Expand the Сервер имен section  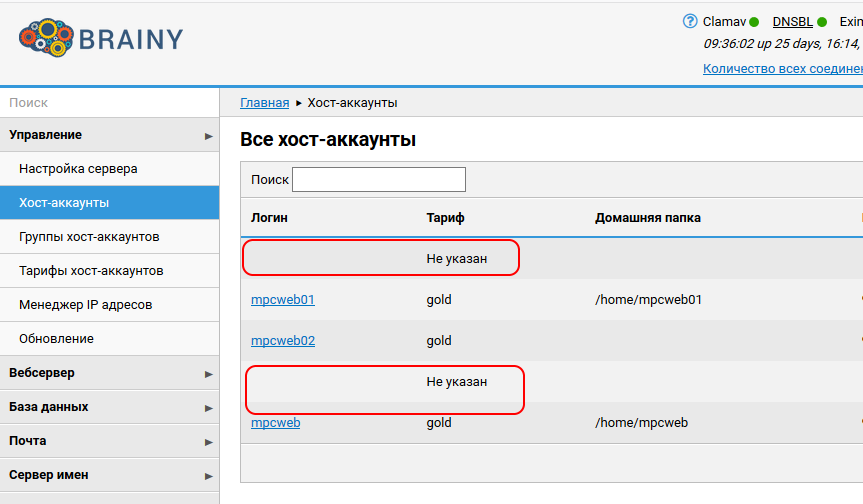point(109,475)
